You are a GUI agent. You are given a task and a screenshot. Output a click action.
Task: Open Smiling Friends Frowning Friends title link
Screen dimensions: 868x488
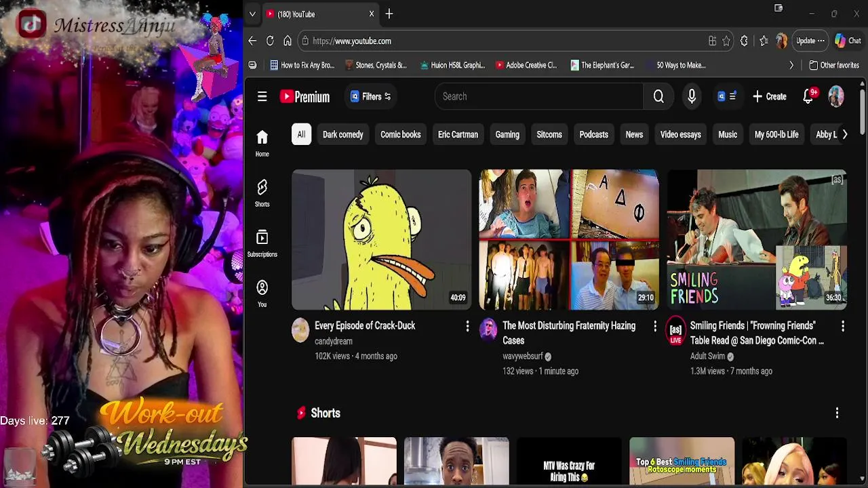(757, 333)
